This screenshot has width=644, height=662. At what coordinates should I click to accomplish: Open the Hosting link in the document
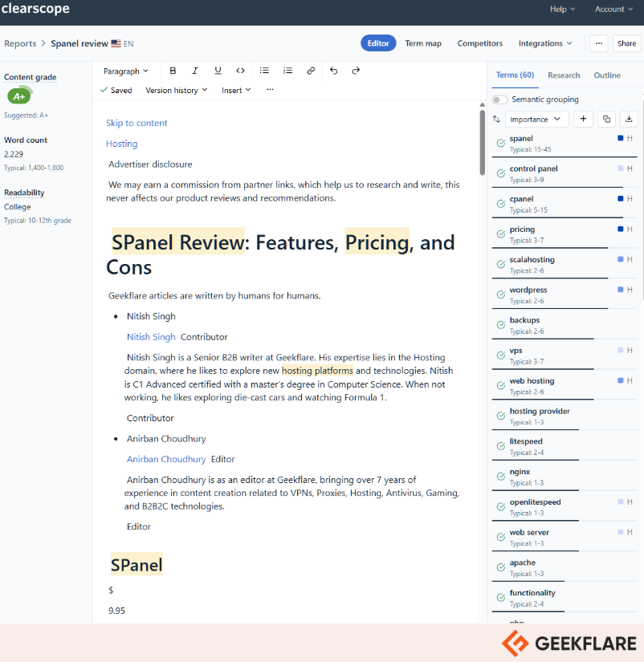tap(122, 144)
